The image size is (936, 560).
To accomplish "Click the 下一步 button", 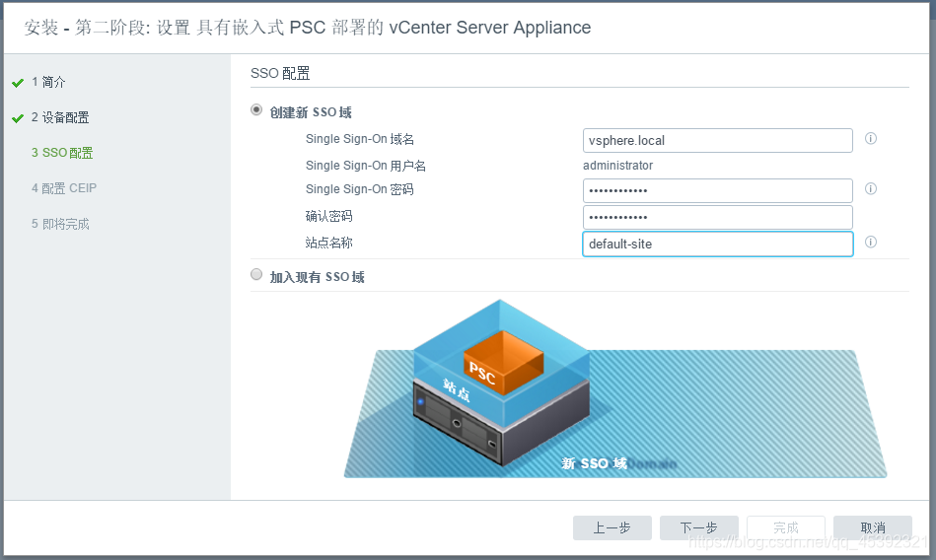I will point(699,527).
